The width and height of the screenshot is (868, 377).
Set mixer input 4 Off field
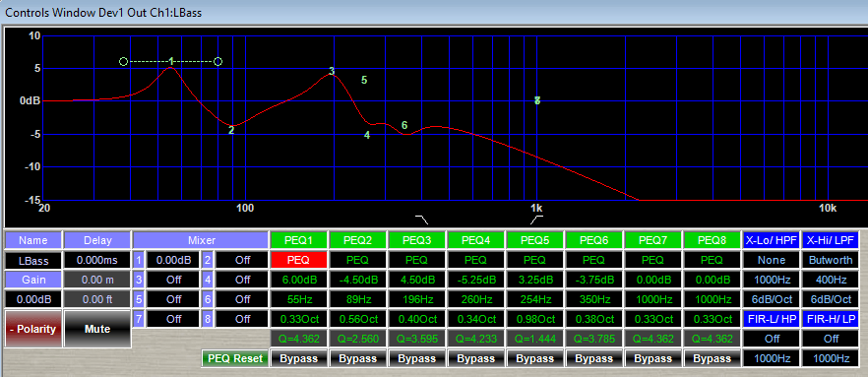pos(242,280)
